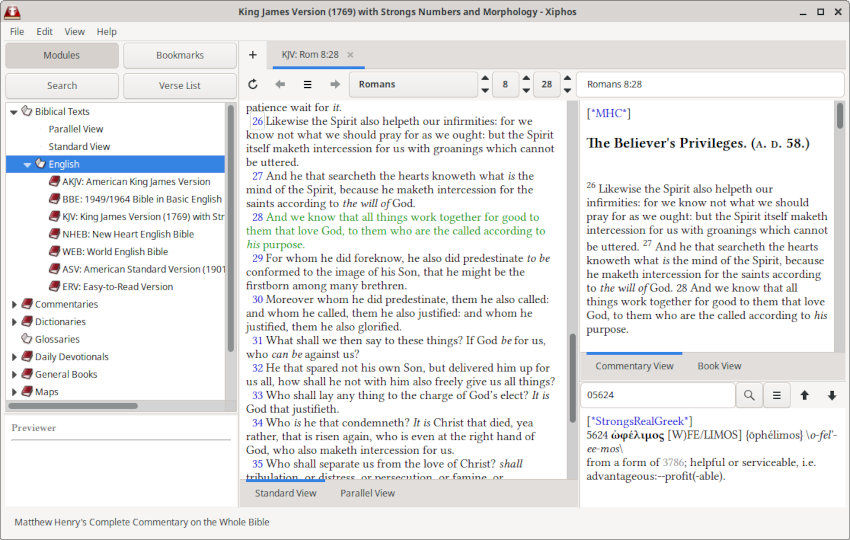850x540 pixels.
Task: Follow the Strong's 3786 link
Action: 673,462
